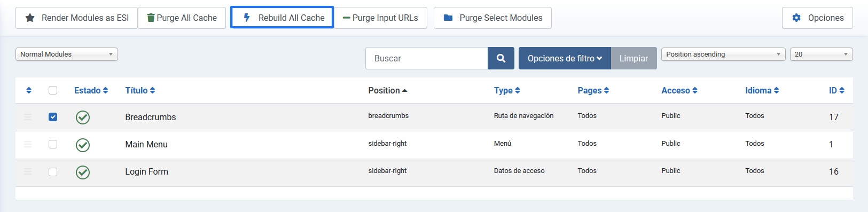This screenshot has width=868, height=212.
Task: Click 'Ruta de navegación' type cell
Action: click(523, 116)
